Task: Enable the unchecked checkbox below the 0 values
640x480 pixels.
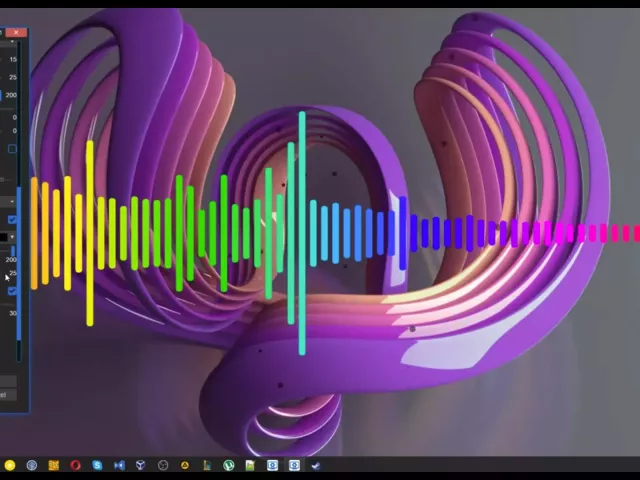Action: [12, 150]
